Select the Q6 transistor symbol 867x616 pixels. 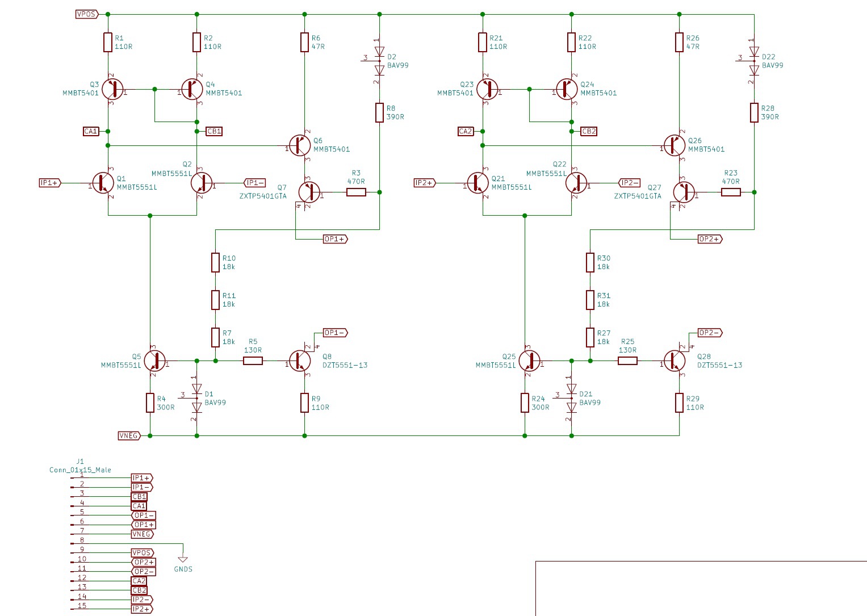point(300,145)
